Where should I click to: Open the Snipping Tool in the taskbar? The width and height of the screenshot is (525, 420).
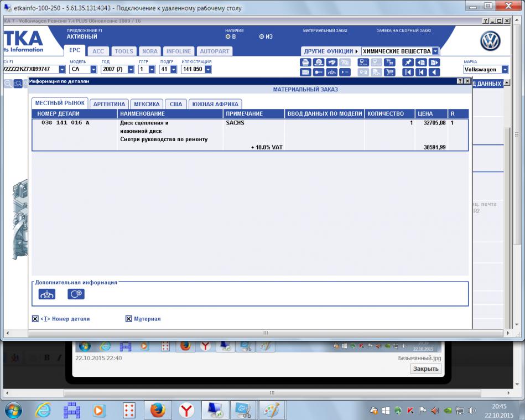pyautogui.click(x=243, y=410)
